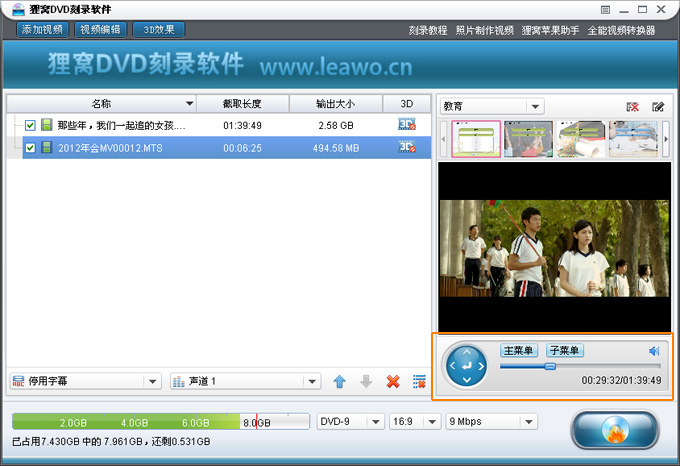Select the second menu template thumbnail
The width and height of the screenshot is (680, 466).
pos(528,139)
